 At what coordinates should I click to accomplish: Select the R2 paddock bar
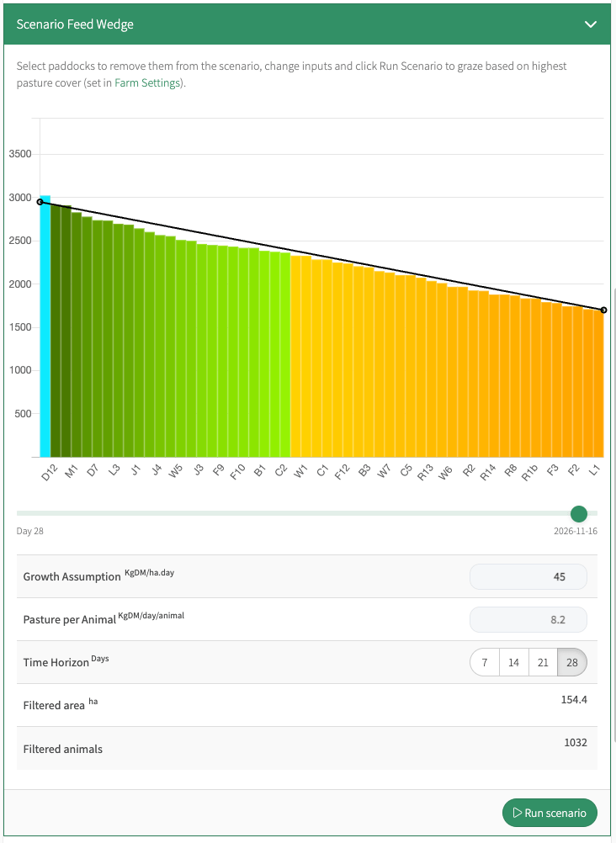click(x=463, y=372)
